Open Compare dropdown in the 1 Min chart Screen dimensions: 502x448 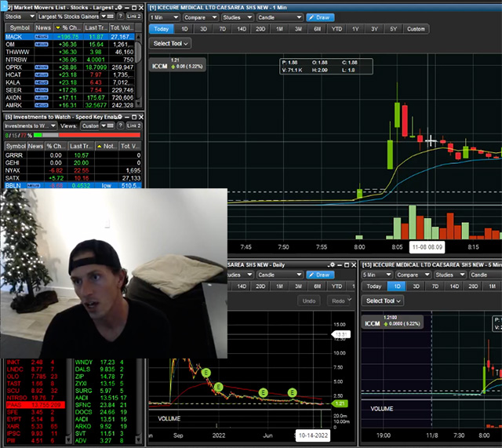coord(200,17)
